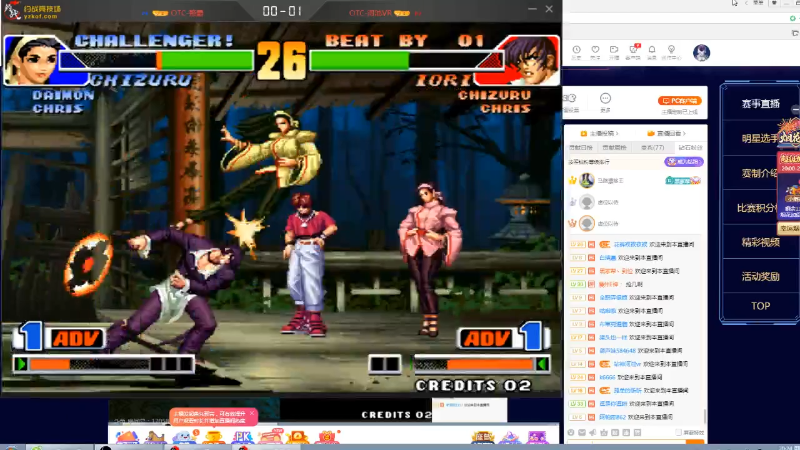This screenshot has height=450, width=800.
Task: Click the purple pill button below ranking tabs
Action: click(x=684, y=162)
